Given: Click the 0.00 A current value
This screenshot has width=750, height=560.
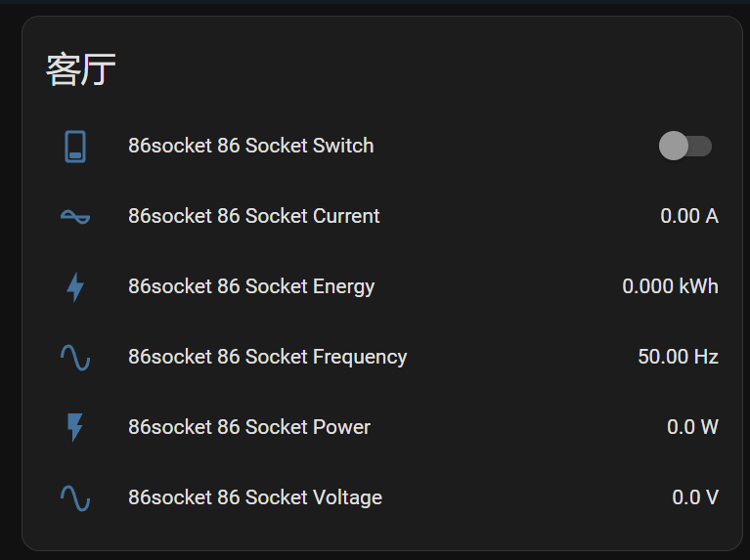Looking at the screenshot, I should tap(689, 216).
